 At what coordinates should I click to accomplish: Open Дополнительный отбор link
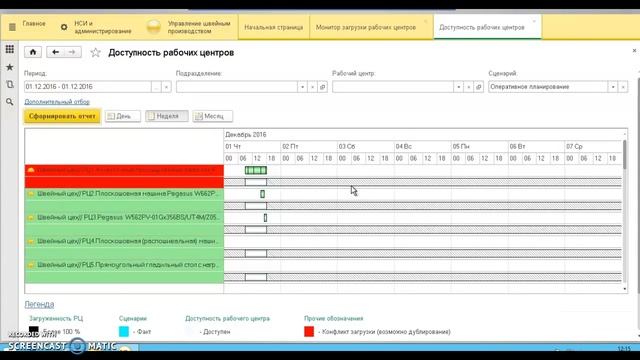point(57,102)
